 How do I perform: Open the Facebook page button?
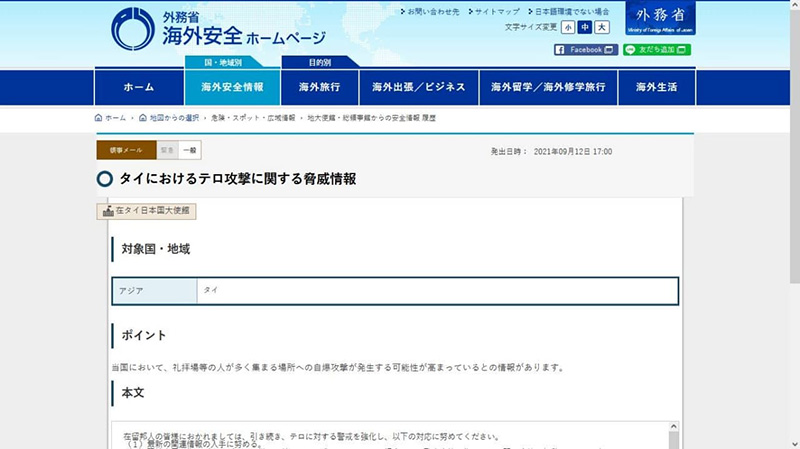586,49
